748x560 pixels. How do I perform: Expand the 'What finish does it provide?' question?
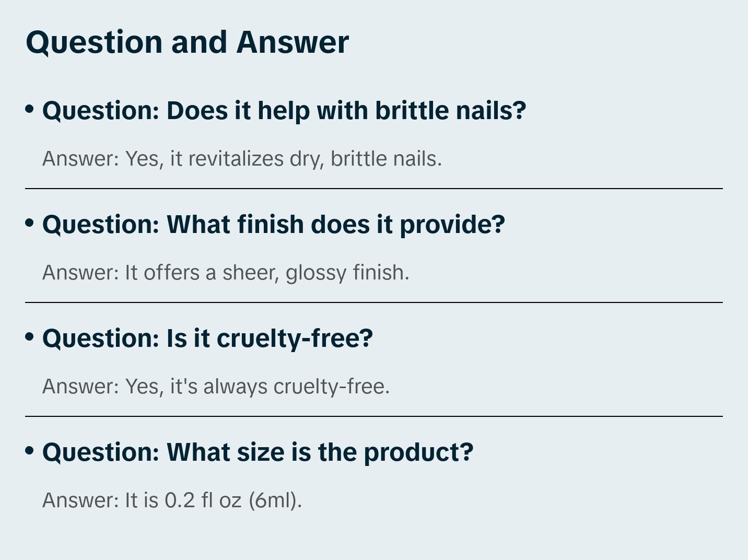(273, 225)
